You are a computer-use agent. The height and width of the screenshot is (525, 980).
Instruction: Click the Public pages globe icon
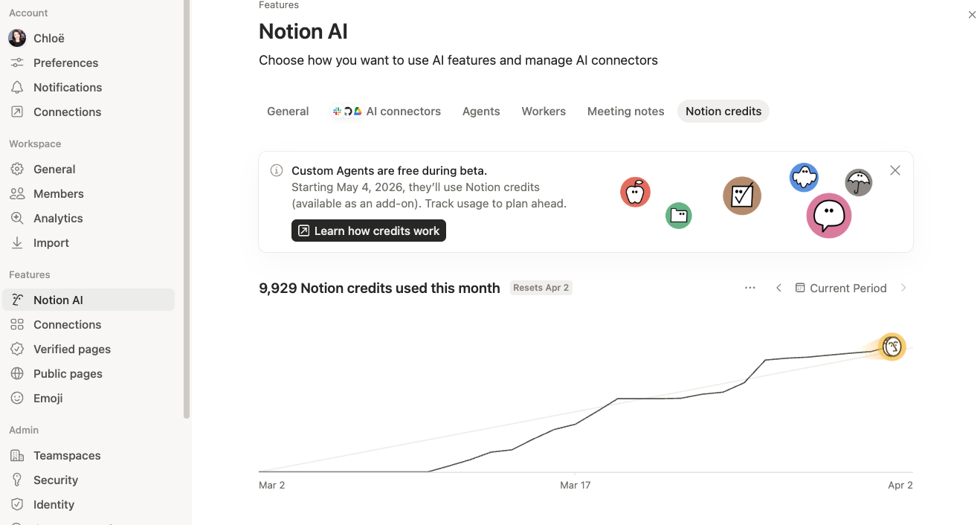(x=17, y=373)
